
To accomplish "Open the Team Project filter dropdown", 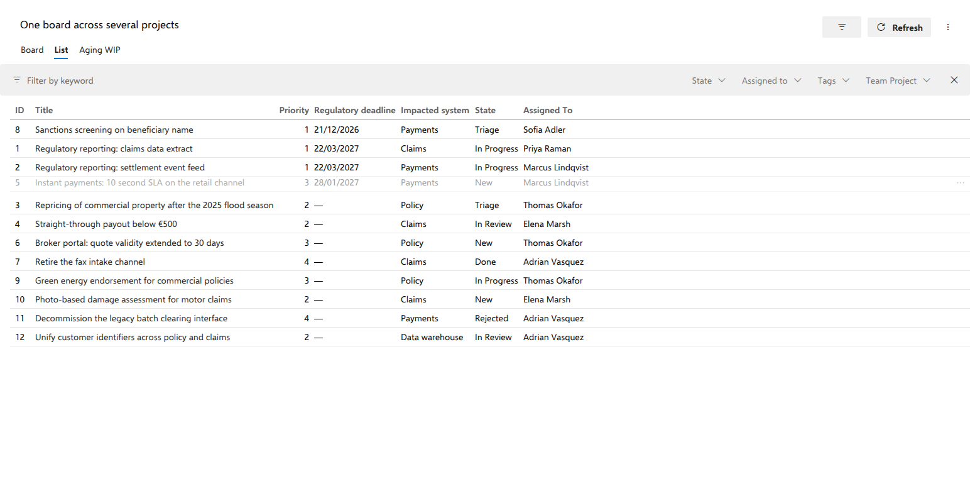I will [898, 80].
